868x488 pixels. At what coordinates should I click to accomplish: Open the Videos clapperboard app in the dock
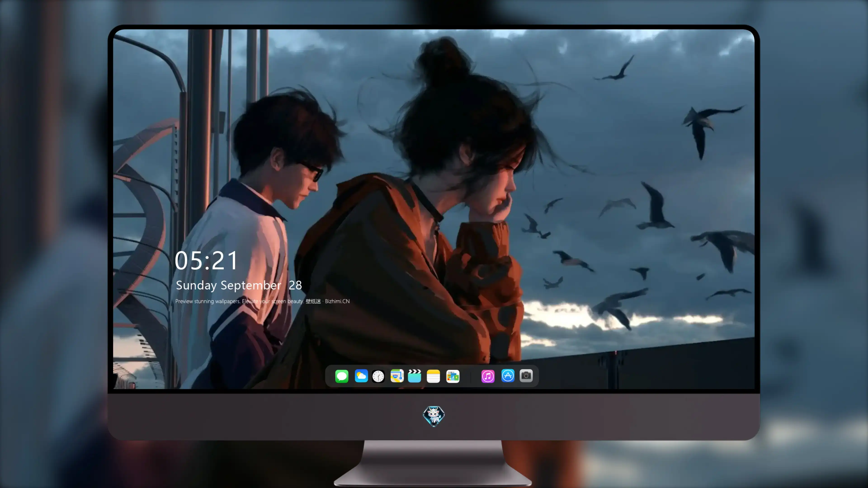[x=415, y=376]
